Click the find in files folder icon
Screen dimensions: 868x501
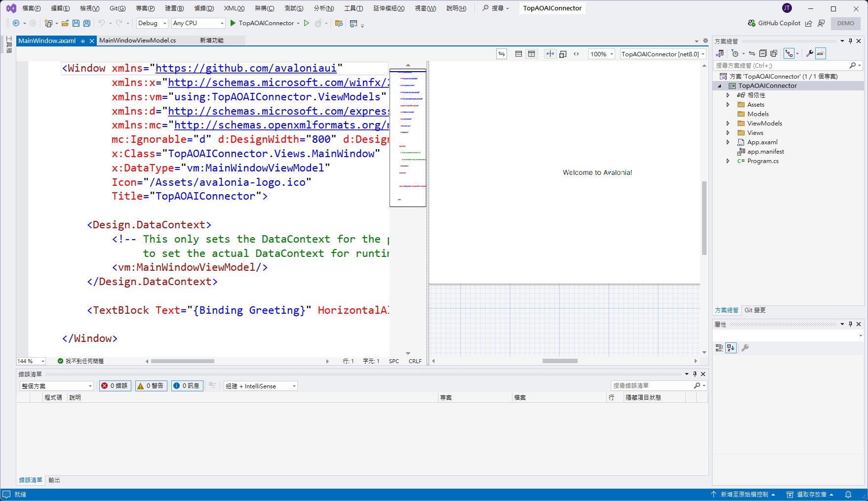click(x=339, y=23)
